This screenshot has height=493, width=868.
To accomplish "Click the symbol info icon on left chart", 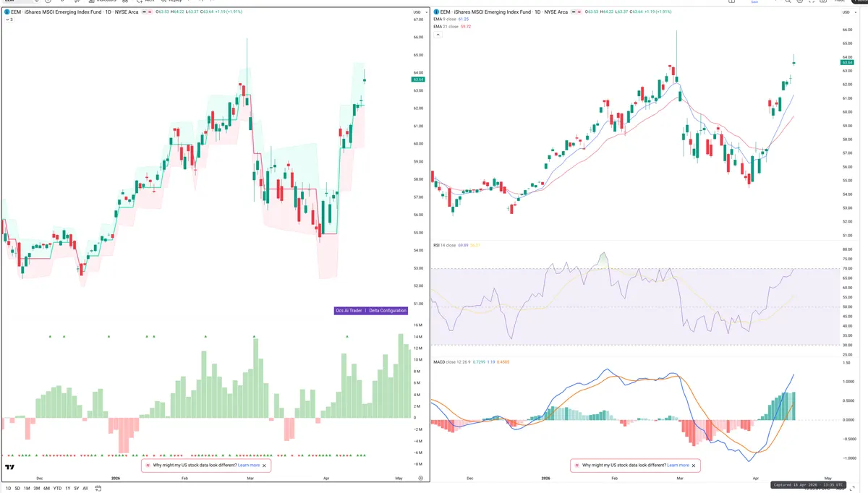I will [6, 12].
